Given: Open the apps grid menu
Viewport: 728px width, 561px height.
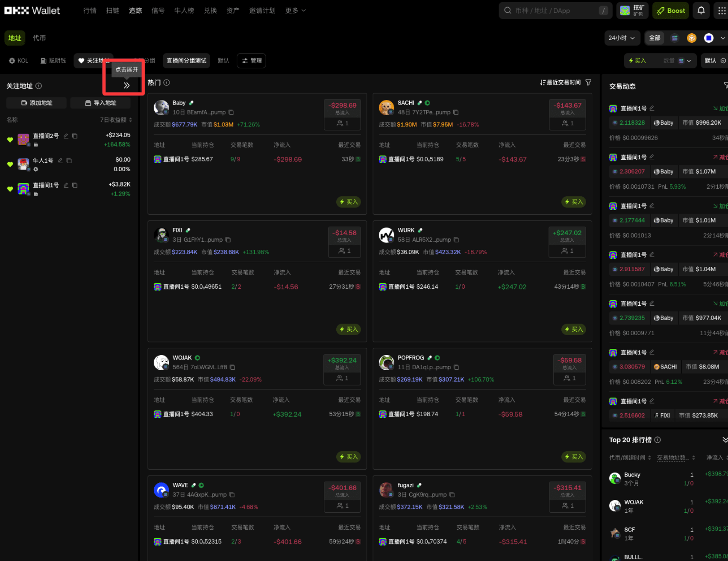Looking at the screenshot, I should pos(721,11).
